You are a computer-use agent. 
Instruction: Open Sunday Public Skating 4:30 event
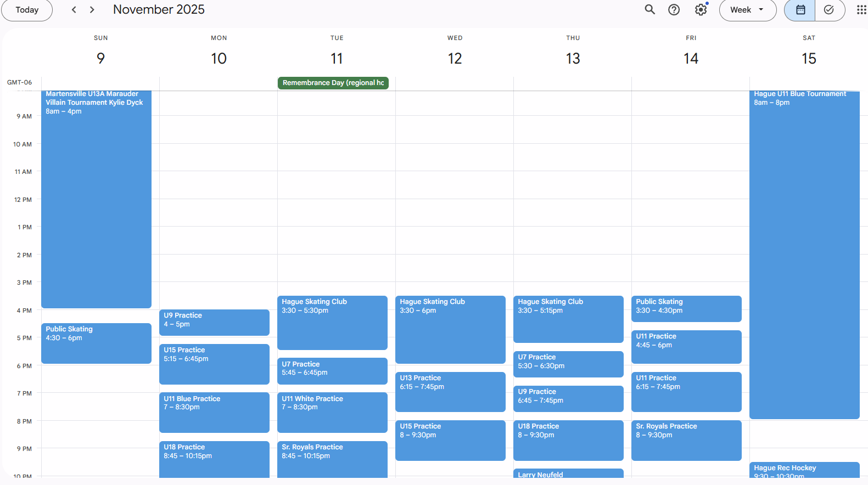96,343
